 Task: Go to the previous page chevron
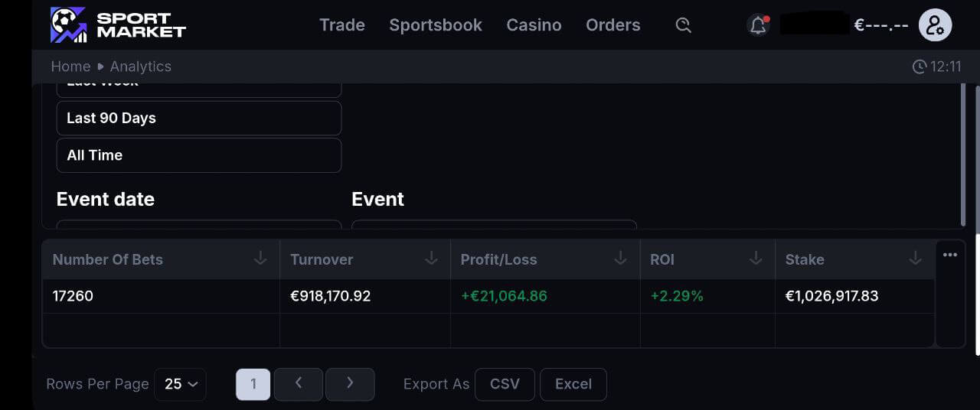pos(299,384)
